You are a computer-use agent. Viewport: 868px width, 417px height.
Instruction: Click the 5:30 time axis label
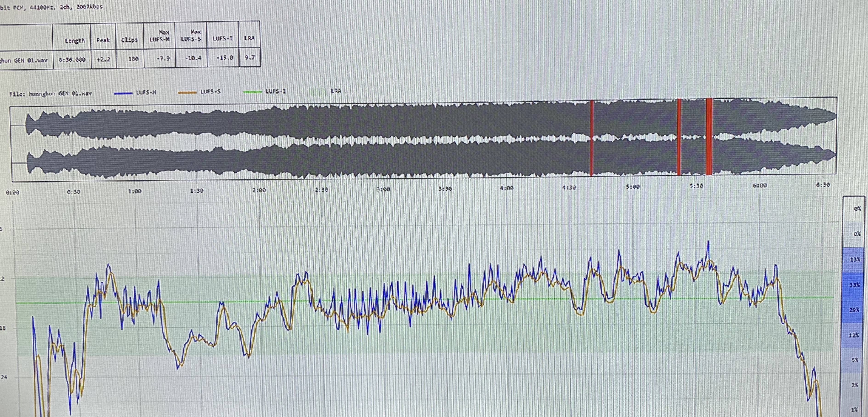click(x=696, y=186)
